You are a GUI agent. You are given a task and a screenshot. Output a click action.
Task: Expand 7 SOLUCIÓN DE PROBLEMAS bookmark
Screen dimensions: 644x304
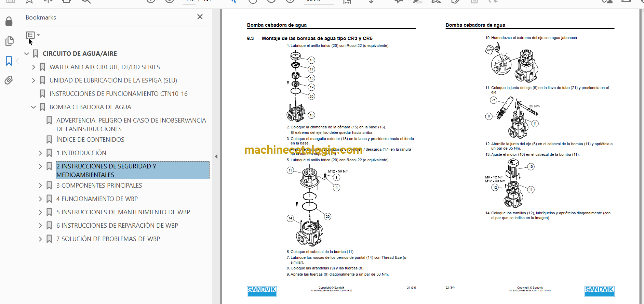[x=40, y=239]
